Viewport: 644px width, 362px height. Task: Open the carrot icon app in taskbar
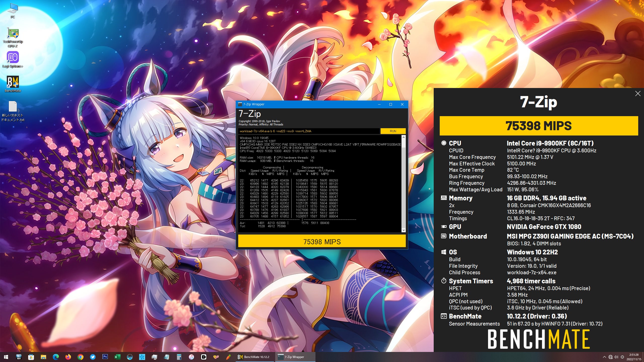[228, 357]
